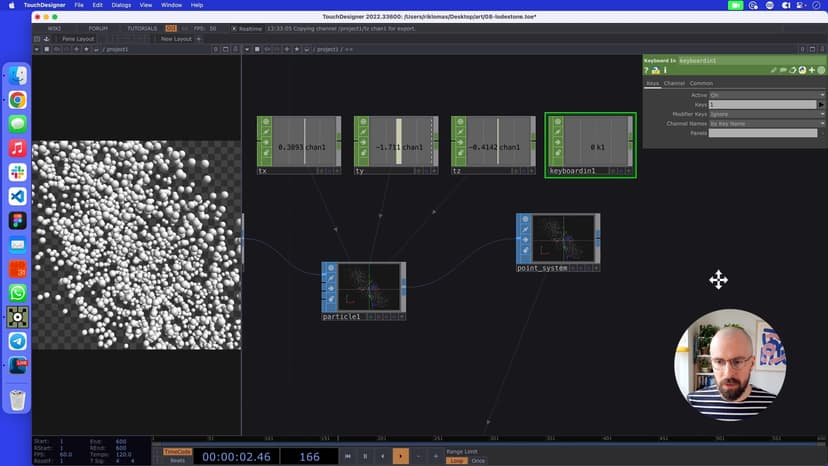Switch to the Channel parameter tab
Image resolution: width=828 pixels, height=466 pixels.
click(x=674, y=83)
